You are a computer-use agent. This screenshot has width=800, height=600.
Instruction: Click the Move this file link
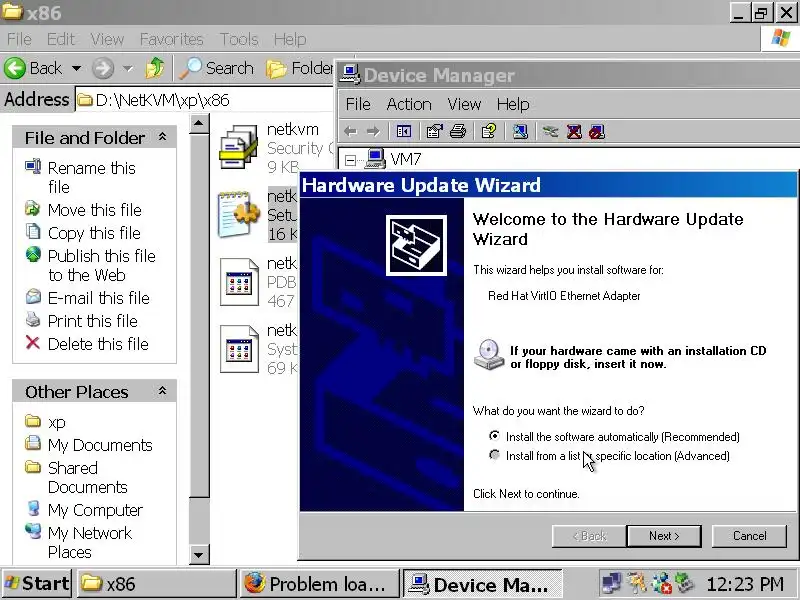(94, 210)
